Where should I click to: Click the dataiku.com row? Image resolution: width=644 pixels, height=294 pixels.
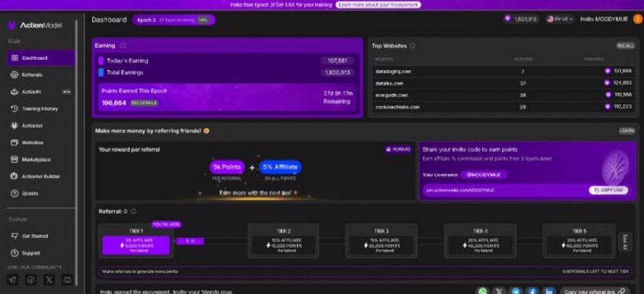coord(504,83)
